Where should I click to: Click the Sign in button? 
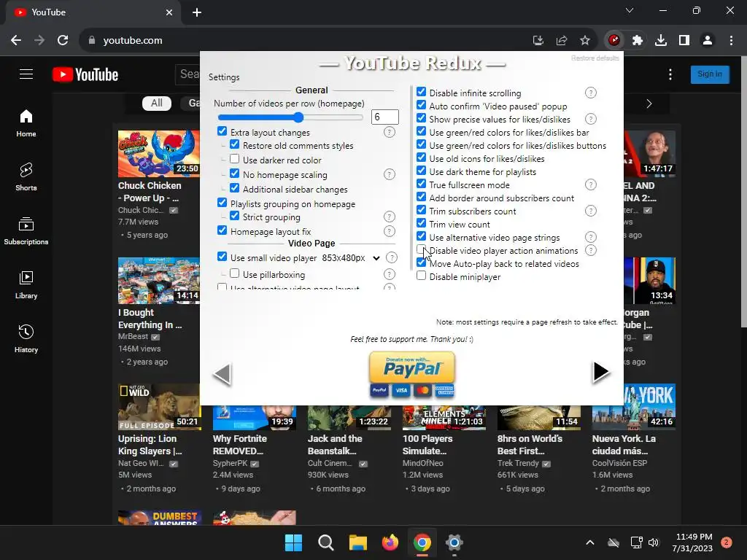(x=710, y=74)
